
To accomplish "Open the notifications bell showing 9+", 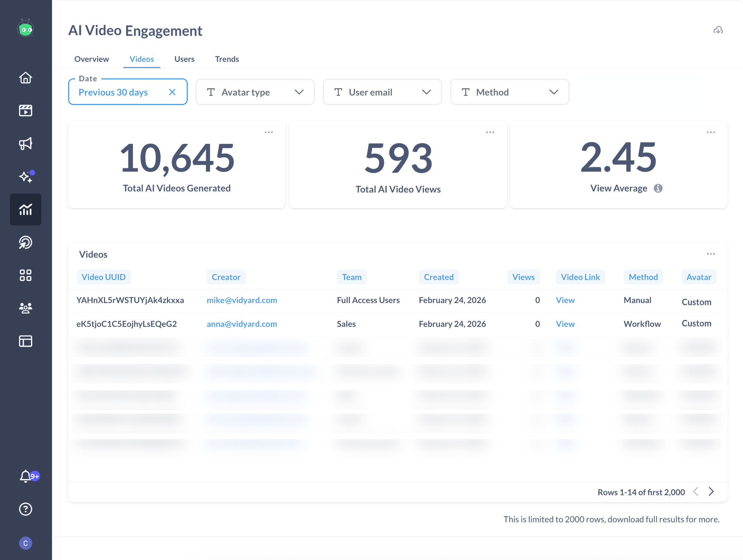I will click(25, 477).
